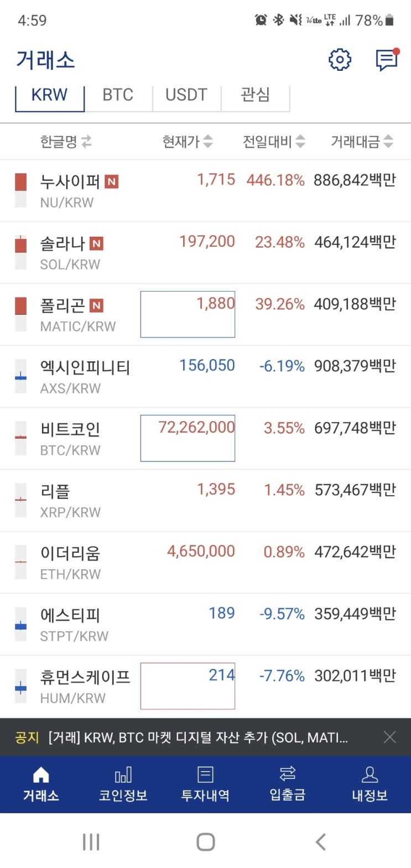The width and height of the screenshot is (411, 868).
Task: Sort list by 거래대금 column
Action: pos(362,142)
